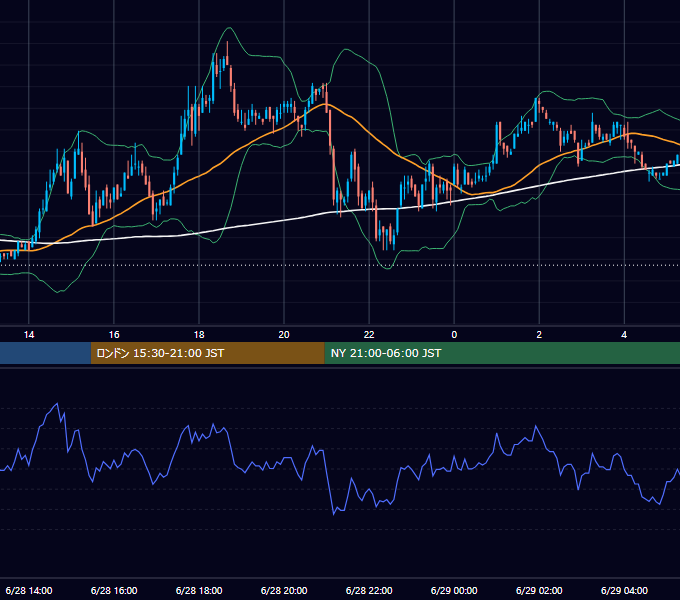Click the 16 hour label on price chart axis
Screen dimensions: 680x600
tap(114, 335)
